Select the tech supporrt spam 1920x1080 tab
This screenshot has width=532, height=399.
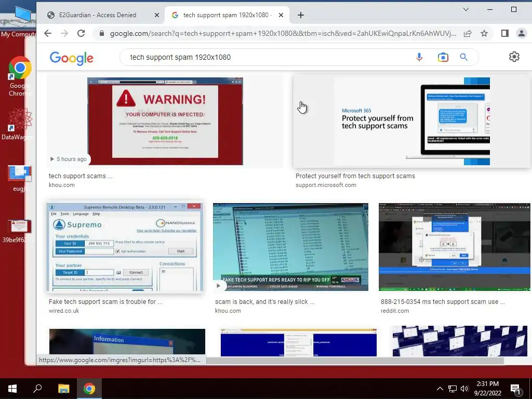[x=225, y=15]
